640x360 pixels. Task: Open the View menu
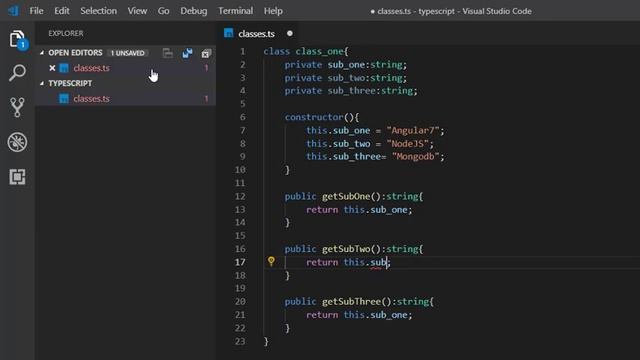[137, 11]
